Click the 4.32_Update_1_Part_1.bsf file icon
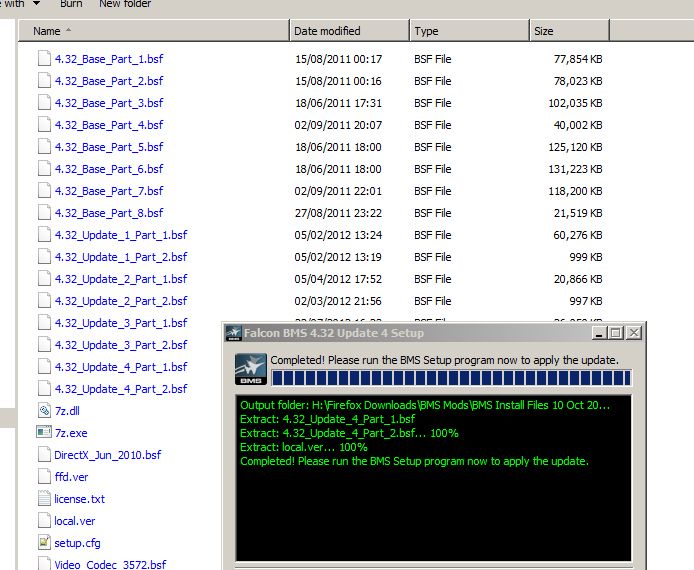The width and height of the screenshot is (694, 570). click(x=44, y=235)
